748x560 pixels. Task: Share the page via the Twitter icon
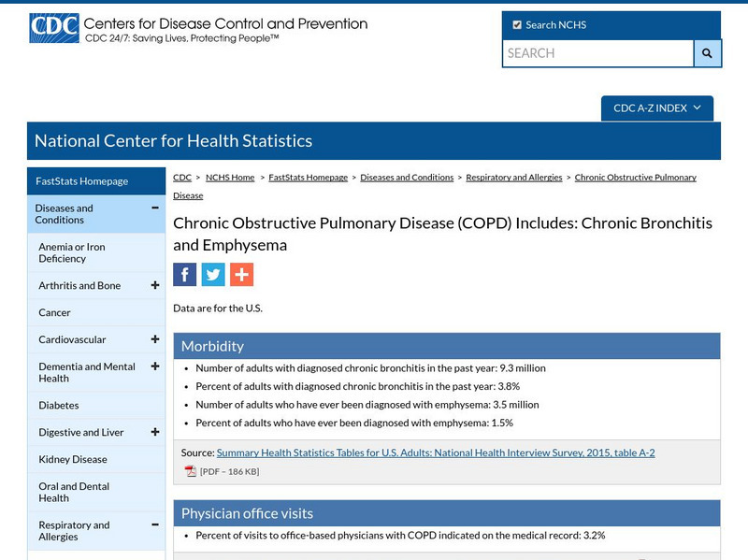[x=212, y=274]
